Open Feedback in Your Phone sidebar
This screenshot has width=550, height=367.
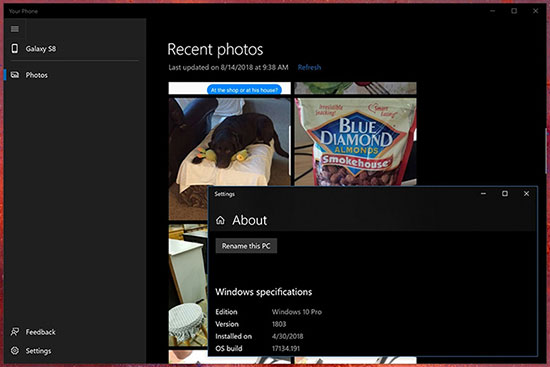point(40,332)
